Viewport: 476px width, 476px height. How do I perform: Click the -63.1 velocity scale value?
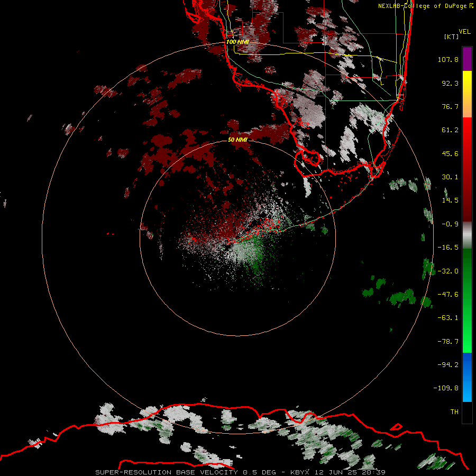point(448,318)
